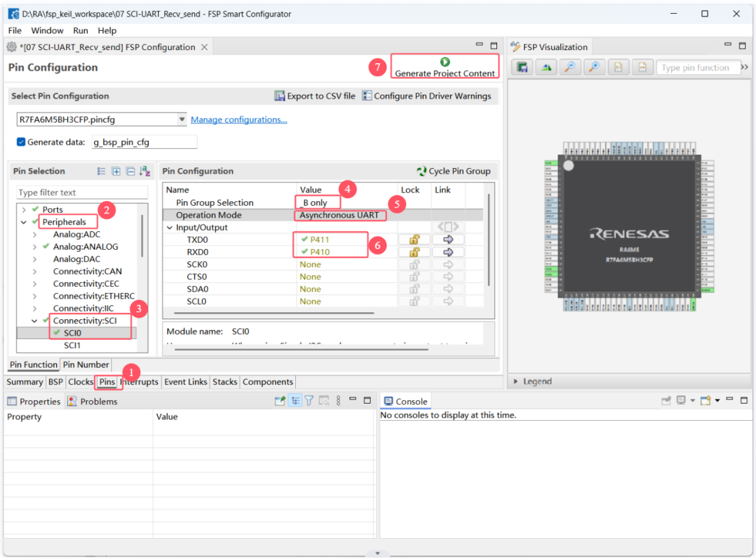Viewport: 756px width, 558px height.
Task: Pin the Properties view to selection
Action: point(279,400)
